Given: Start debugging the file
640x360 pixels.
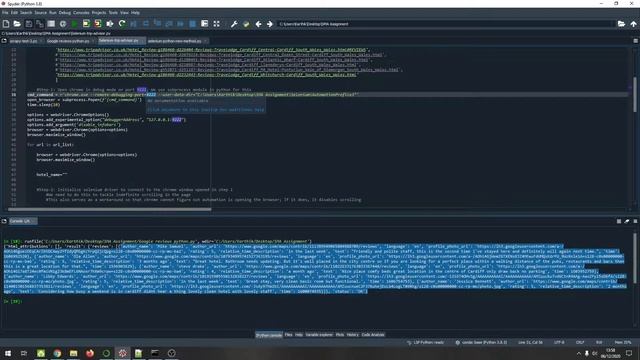Looking at the screenshot, I should point(133,24).
